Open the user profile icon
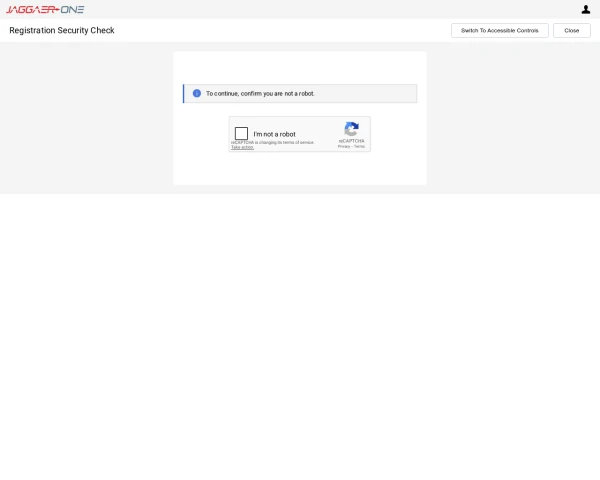This screenshot has height=480, width=600. [x=585, y=10]
